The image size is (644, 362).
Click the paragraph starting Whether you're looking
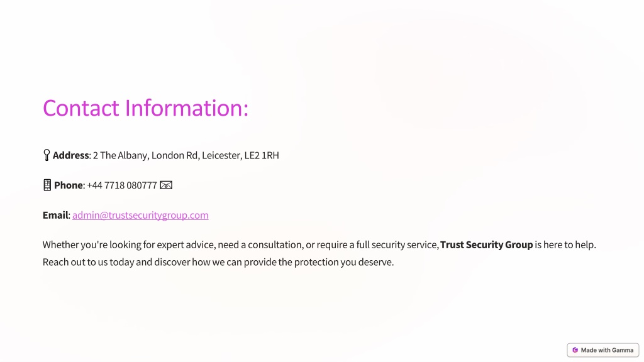point(319,253)
